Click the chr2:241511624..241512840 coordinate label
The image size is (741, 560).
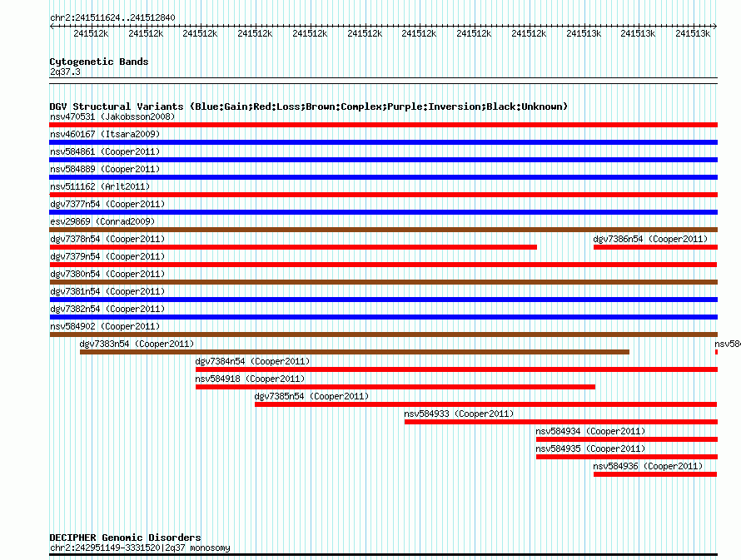(112, 17)
